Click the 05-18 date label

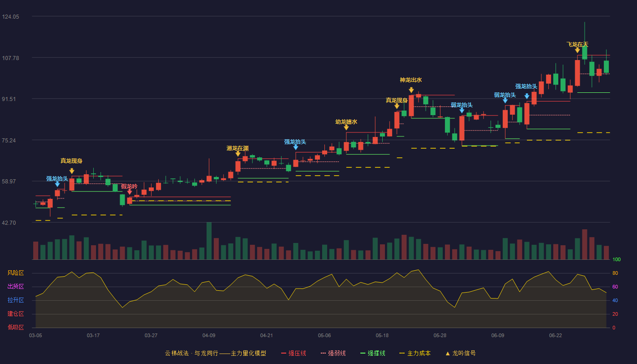[382, 335]
